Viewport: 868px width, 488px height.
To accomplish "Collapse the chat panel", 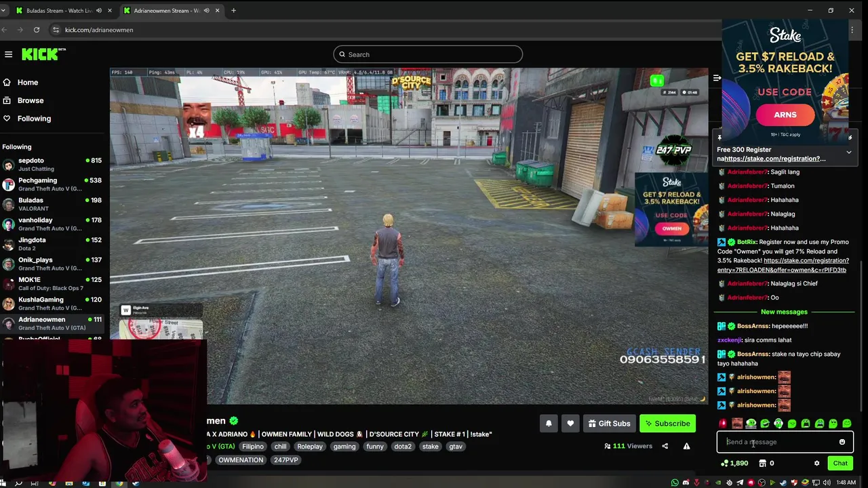I will click(717, 78).
